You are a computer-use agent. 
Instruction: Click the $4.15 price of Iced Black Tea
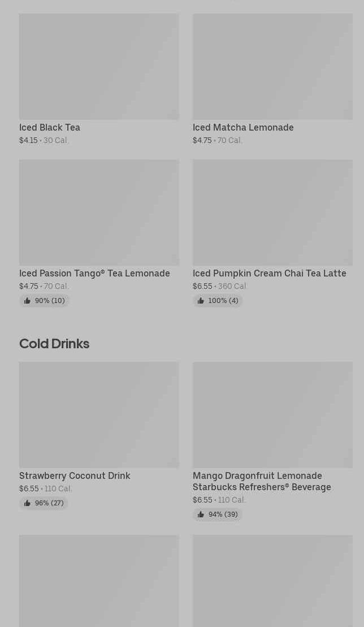point(28,141)
